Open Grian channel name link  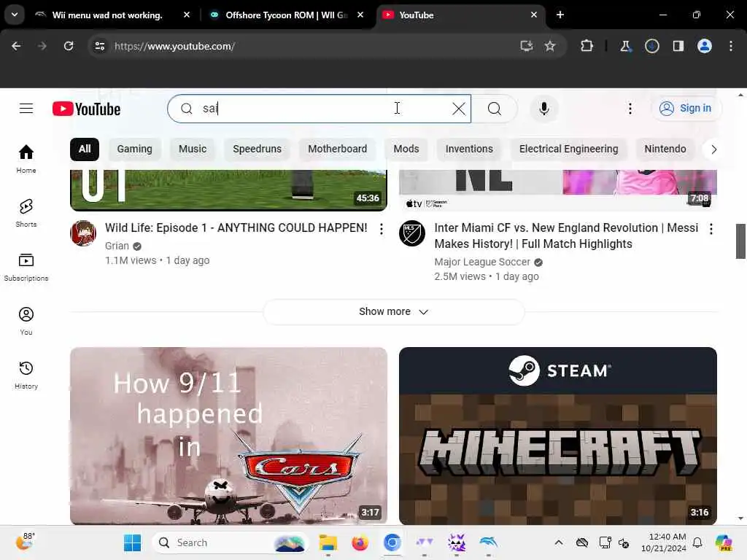117,246
